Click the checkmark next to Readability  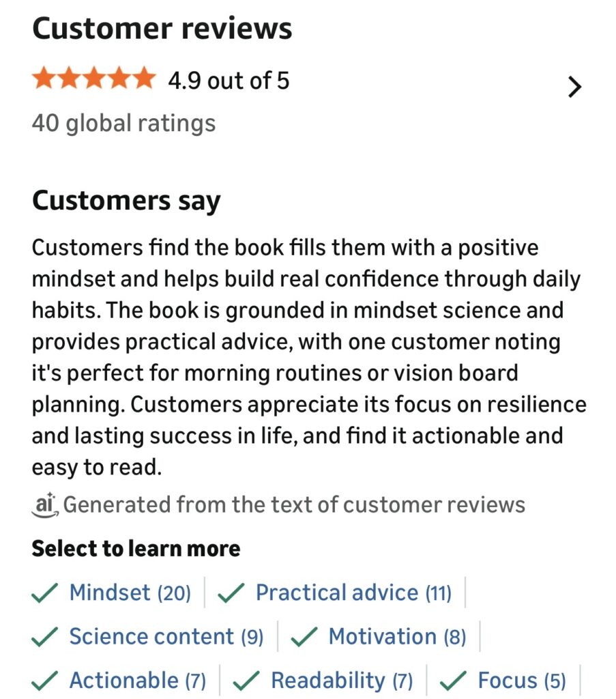click(246, 681)
